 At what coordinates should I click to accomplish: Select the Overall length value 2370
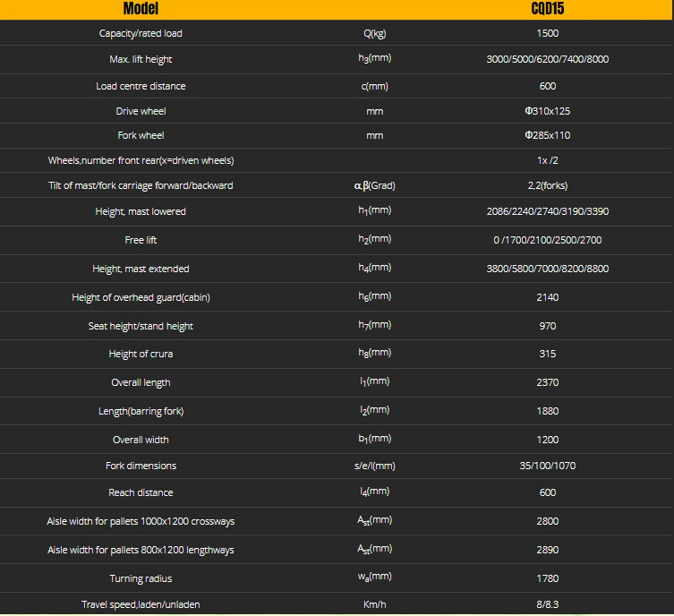(548, 382)
